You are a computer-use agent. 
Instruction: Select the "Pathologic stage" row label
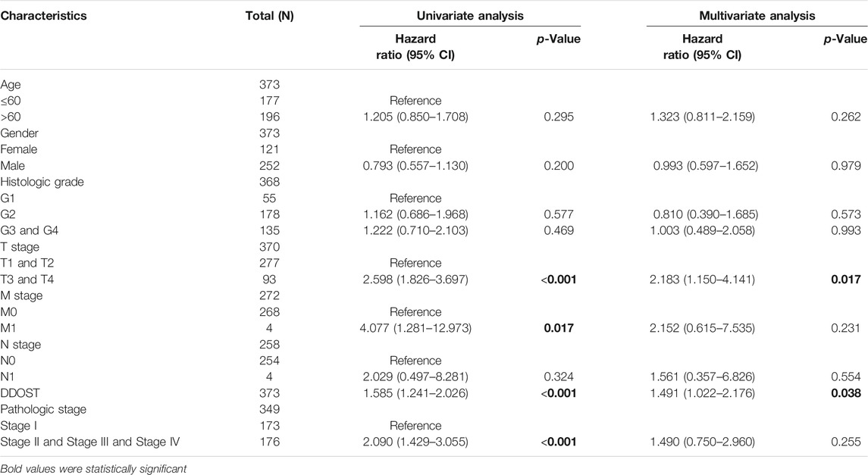point(43,410)
